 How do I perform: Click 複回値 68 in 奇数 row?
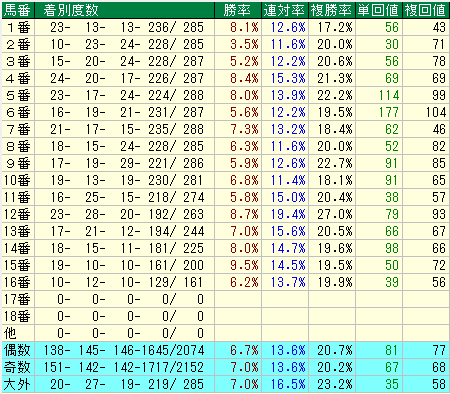tap(439, 367)
